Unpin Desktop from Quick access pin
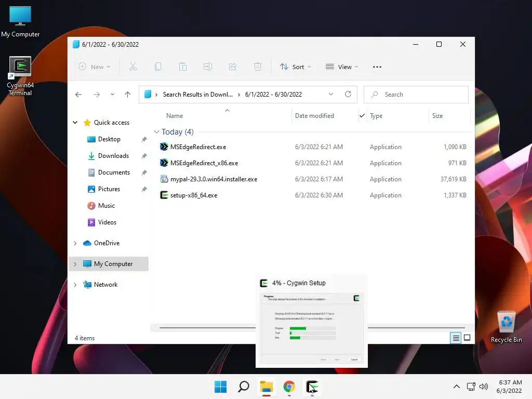This screenshot has height=399, width=532. pos(144,139)
